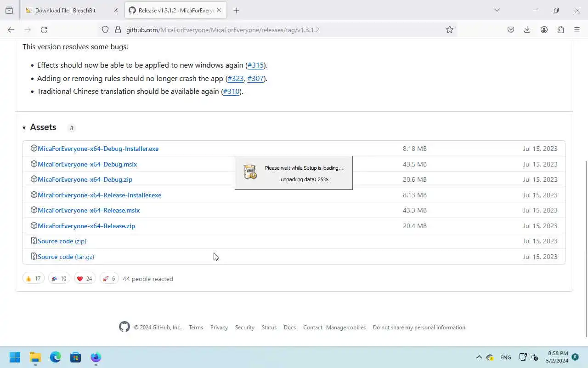
Task: Download Source code (zip)
Action: coord(62,241)
